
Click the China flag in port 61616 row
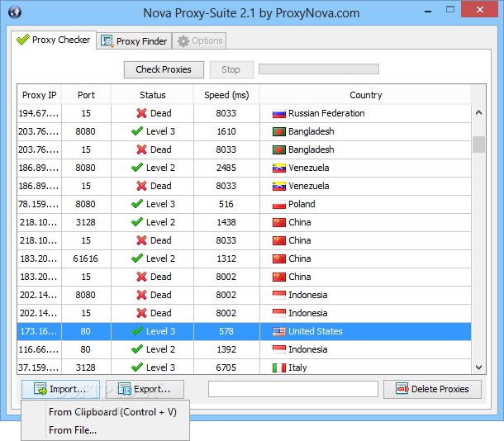(x=279, y=258)
